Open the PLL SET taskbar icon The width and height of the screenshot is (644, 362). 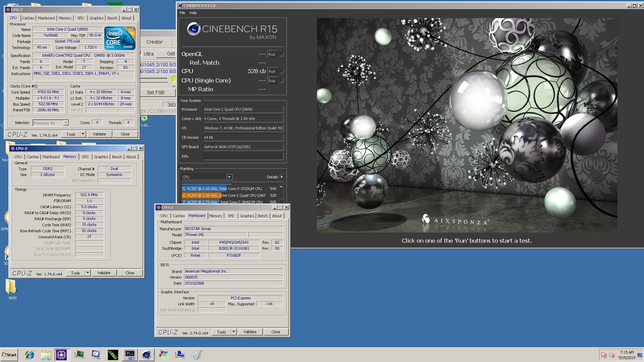click(x=130, y=355)
